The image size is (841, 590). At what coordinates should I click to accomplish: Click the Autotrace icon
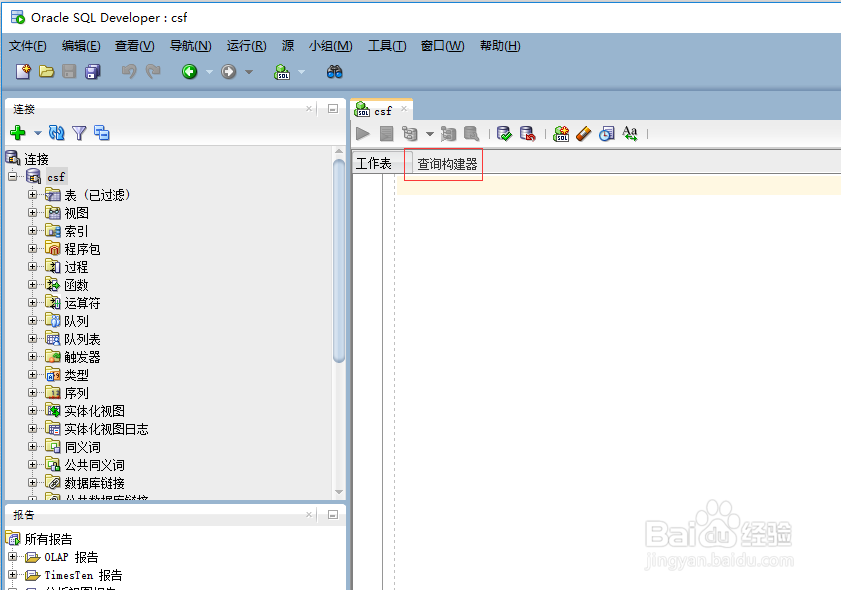[x=448, y=134]
